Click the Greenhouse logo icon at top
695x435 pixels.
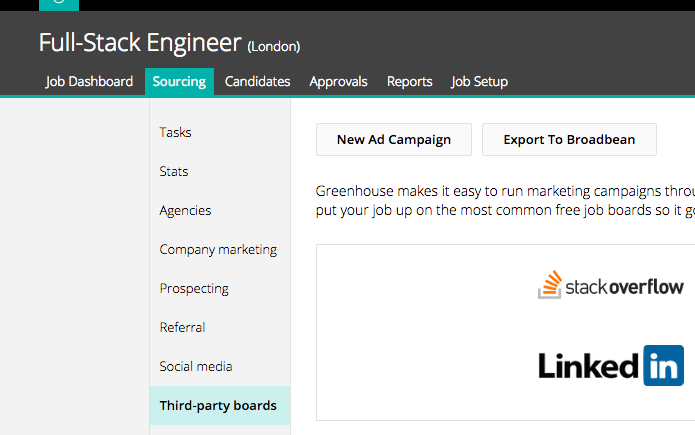click(x=59, y=5)
